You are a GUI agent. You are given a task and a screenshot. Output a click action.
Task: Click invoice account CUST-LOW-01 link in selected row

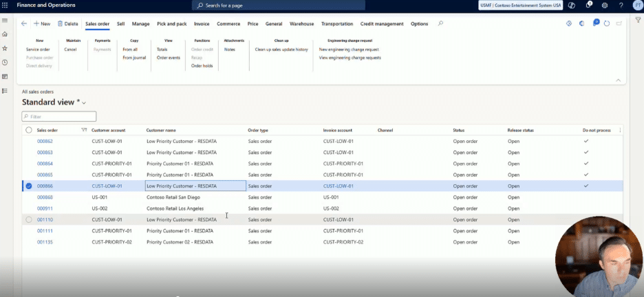pyautogui.click(x=339, y=186)
